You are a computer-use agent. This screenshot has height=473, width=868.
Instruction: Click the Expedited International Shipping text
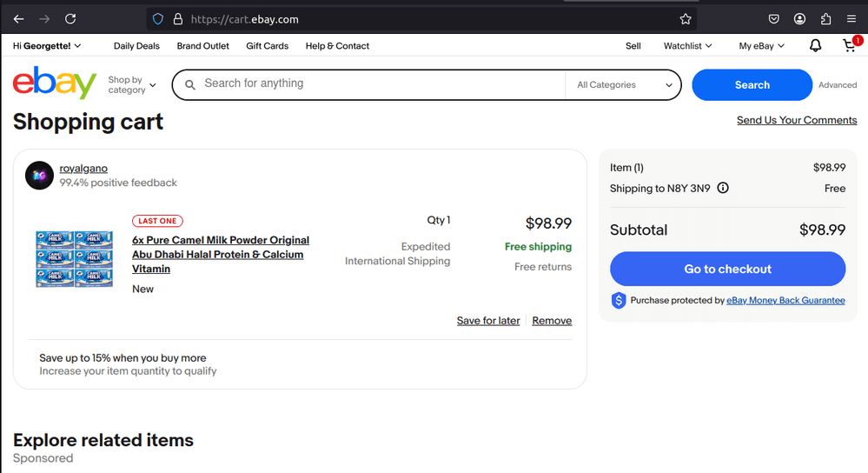(x=397, y=254)
